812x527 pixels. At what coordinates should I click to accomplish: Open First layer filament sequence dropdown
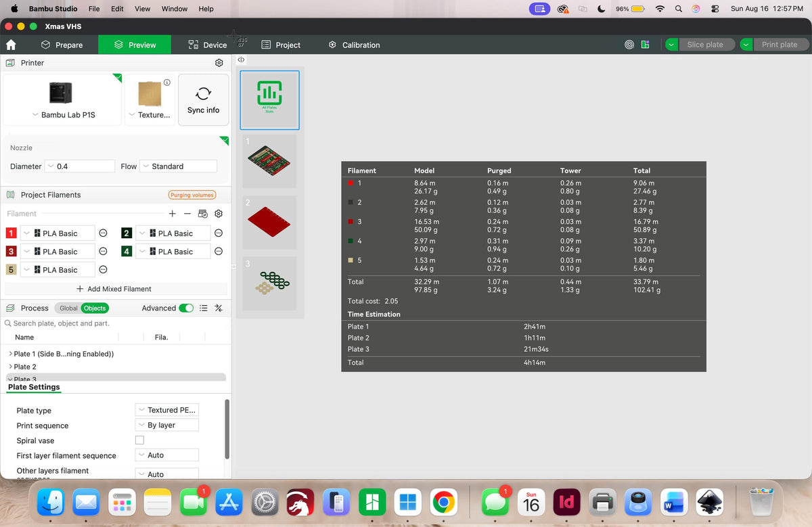pos(166,455)
